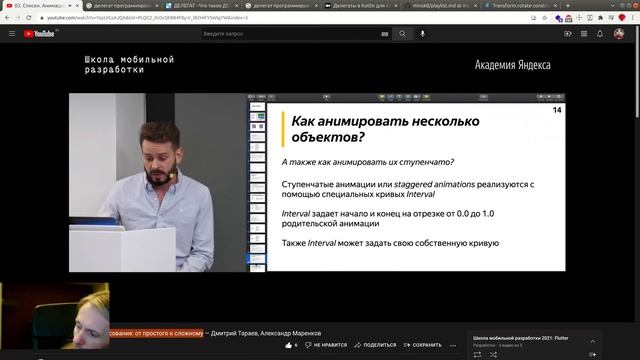Bookmark this page with star icon
This screenshot has height=360, width=640.
544,18
